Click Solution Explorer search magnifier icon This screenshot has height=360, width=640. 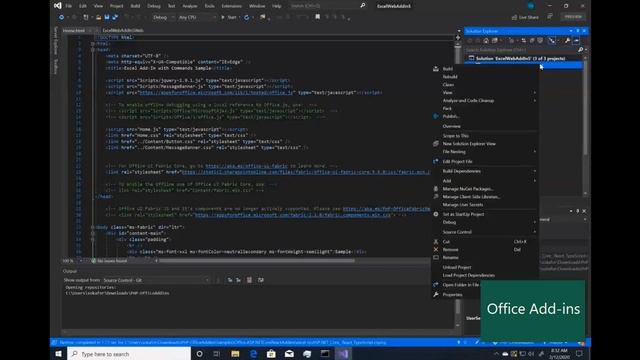coord(580,50)
